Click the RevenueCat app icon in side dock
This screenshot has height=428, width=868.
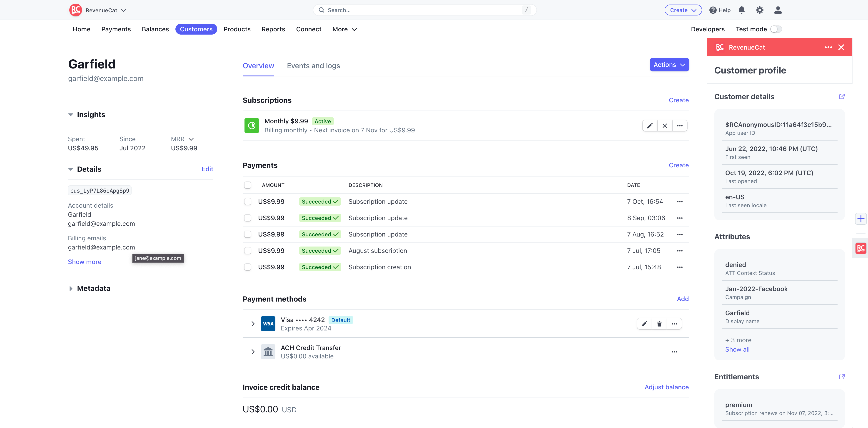(861, 249)
